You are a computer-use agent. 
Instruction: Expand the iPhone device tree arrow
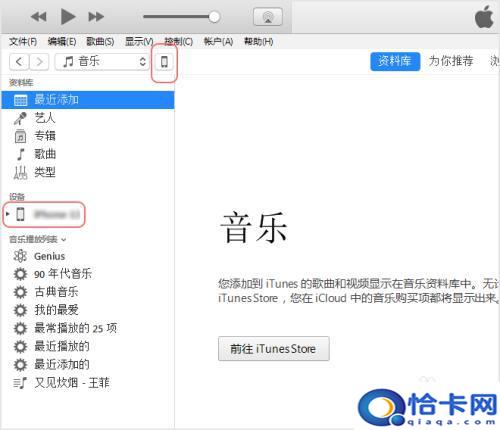tap(7, 214)
